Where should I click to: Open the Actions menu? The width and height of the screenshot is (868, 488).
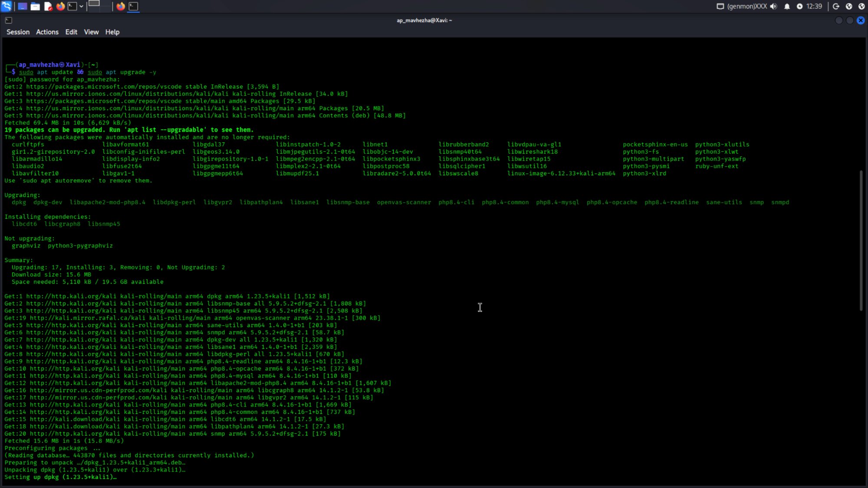point(47,32)
